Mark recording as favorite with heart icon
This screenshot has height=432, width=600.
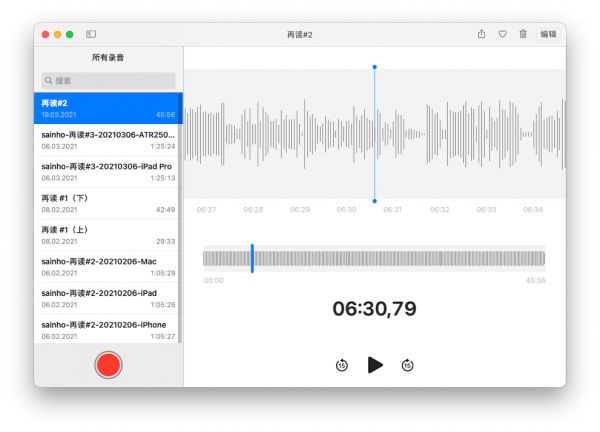pos(502,34)
